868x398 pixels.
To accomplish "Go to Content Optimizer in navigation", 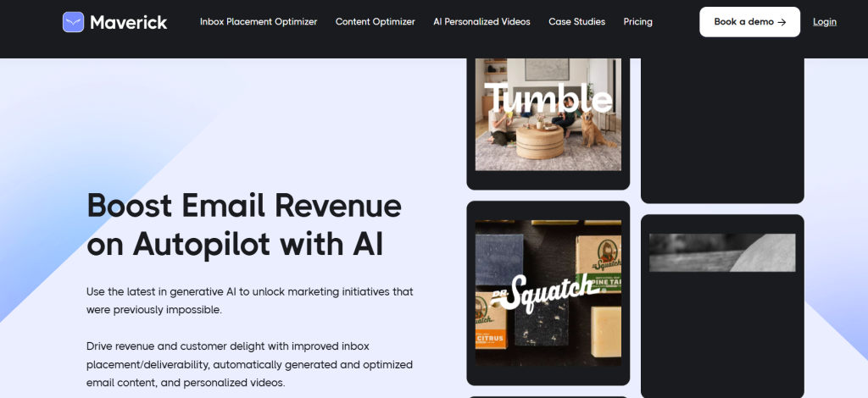I will (376, 22).
